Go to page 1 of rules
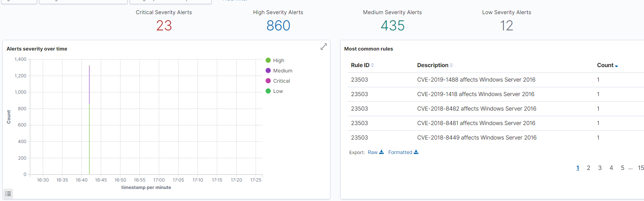The image size is (644, 201). [x=578, y=168]
